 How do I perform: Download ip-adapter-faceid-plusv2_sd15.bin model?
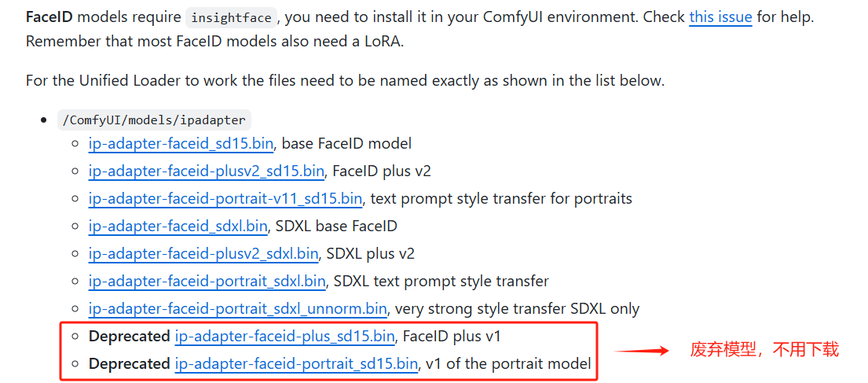(206, 171)
